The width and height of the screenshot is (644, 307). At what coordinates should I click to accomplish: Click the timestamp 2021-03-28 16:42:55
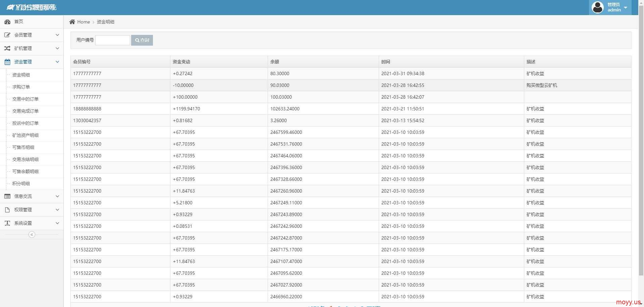(x=403, y=85)
